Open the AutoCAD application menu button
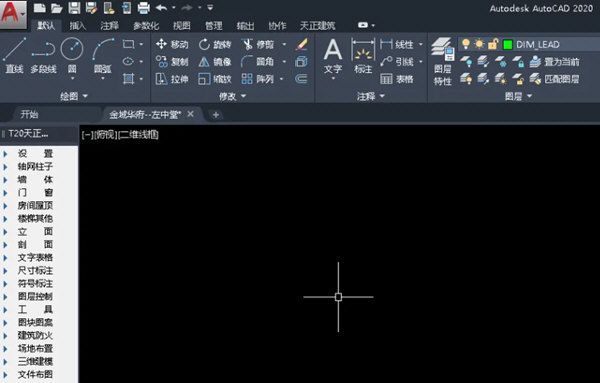The height and width of the screenshot is (383, 600). [13, 14]
